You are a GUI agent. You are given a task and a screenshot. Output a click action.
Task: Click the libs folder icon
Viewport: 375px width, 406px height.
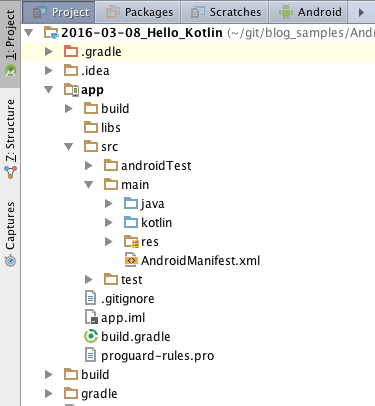[91, 128]
